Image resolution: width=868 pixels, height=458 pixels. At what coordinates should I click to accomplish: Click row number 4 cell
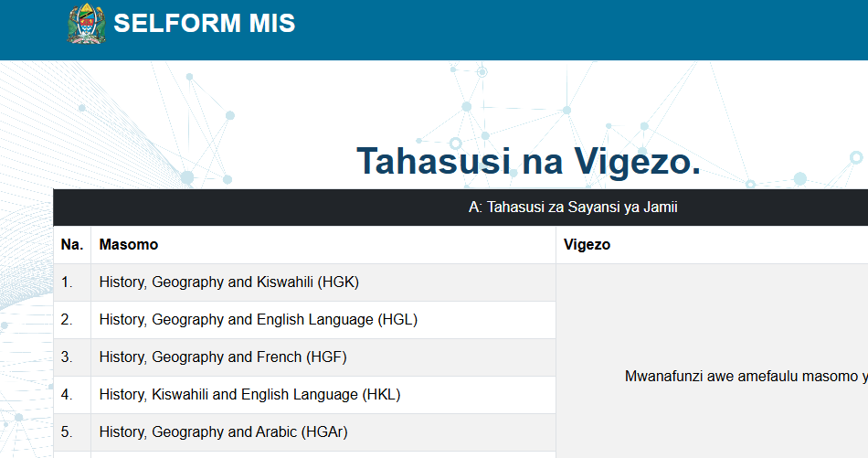click(x=68, y=395)
